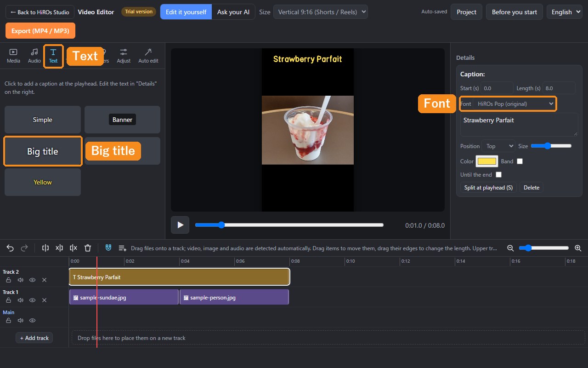Click the add-track list icon in toolbar
This screenshot has width=588, height=368.
point(123,248)
